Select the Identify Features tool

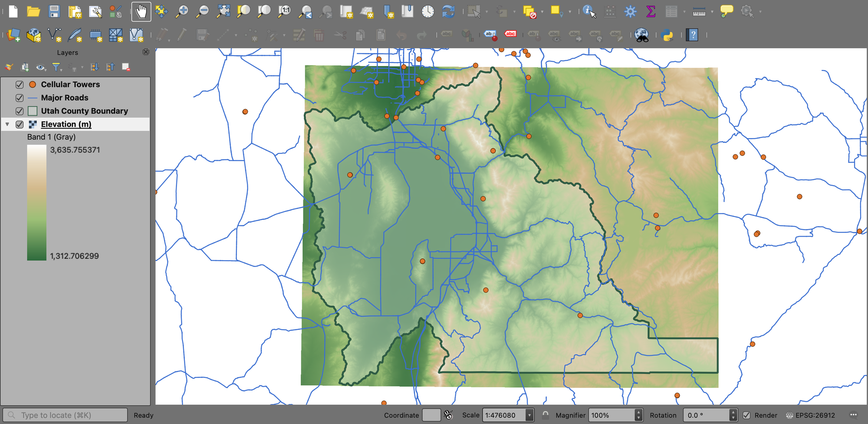(589, 12)
